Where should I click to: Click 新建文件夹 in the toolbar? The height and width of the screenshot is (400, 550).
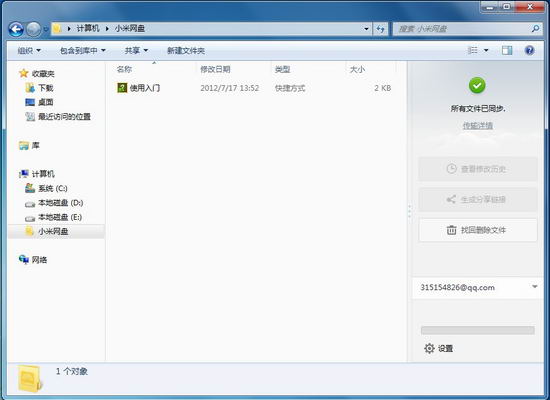tap(186, 51)
